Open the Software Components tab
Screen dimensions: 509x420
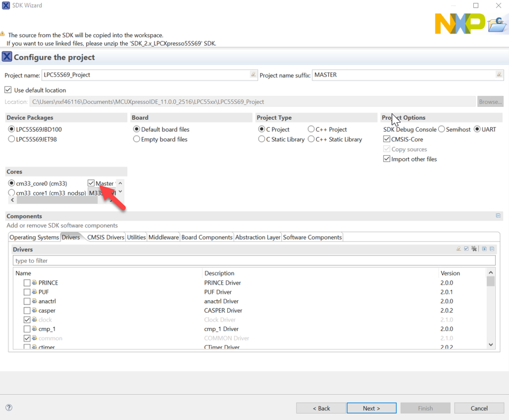(312, 237)
